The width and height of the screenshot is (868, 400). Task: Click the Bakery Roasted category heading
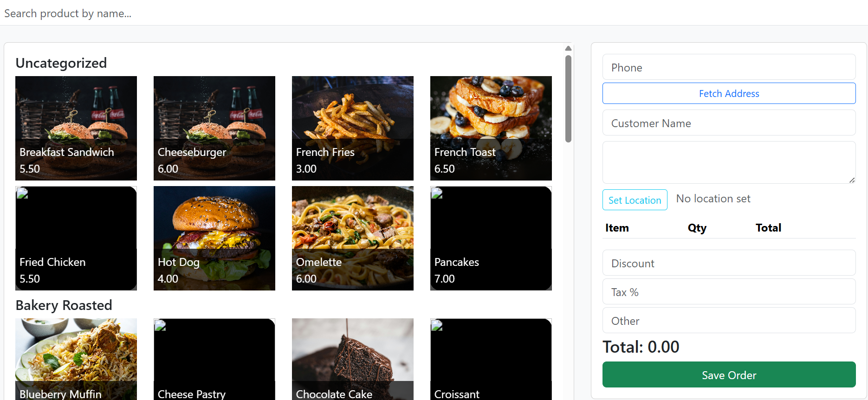point(64,305)
